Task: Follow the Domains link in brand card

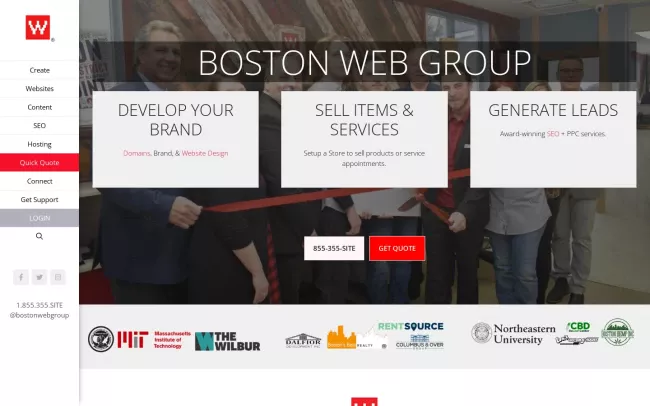Action: point(136,153)
